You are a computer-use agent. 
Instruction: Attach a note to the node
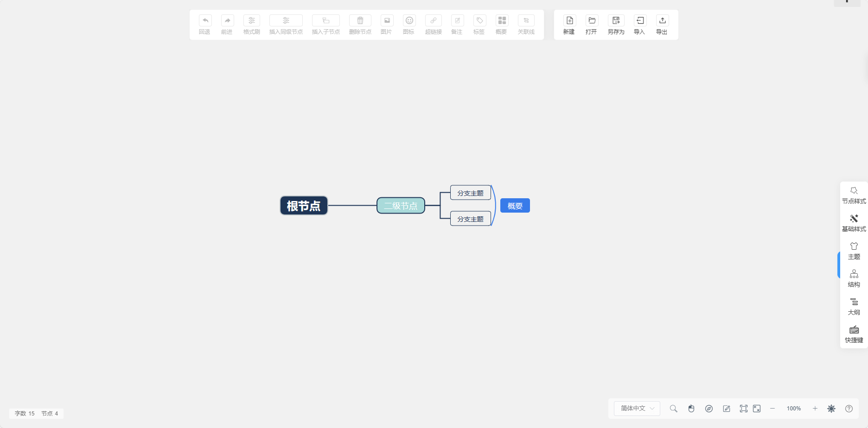point(457,24)
